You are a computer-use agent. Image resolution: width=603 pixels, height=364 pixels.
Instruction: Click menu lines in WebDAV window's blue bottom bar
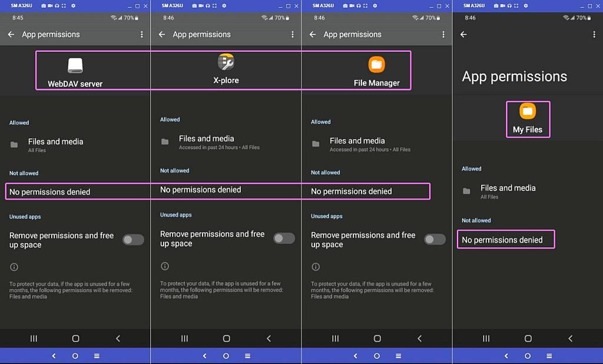[97, 356]
